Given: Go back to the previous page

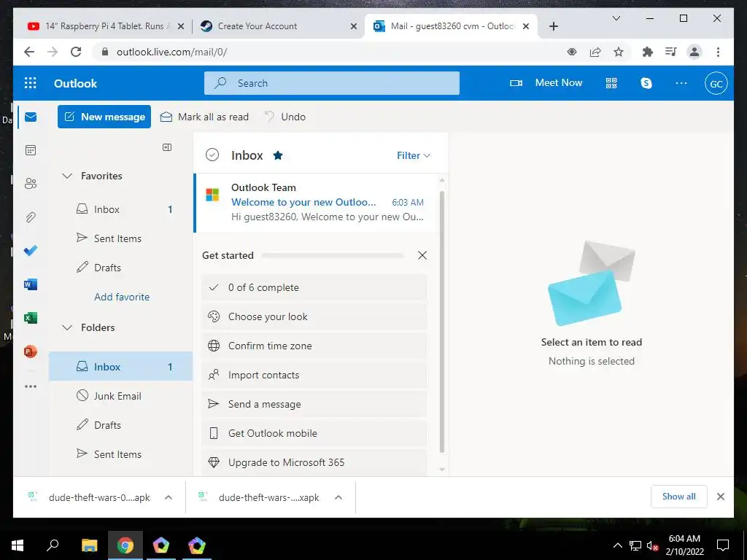Looking at the screenshot, I should pos(29,52).
